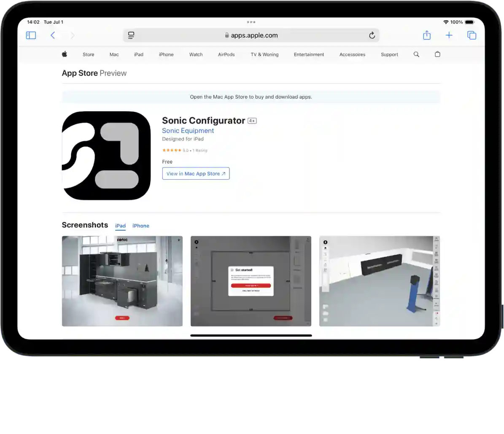Open the Mac section of the Apple site
Screen dimensions: 504x434
pos(114,54)
